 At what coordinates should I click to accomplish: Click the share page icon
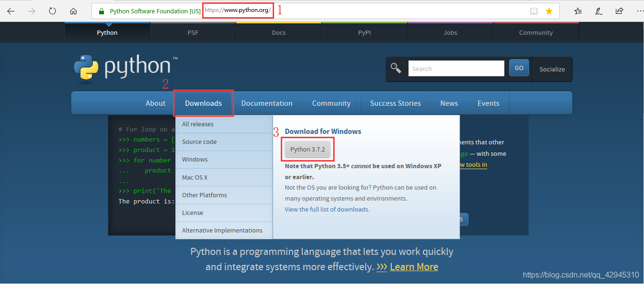(x=619, y=11)
